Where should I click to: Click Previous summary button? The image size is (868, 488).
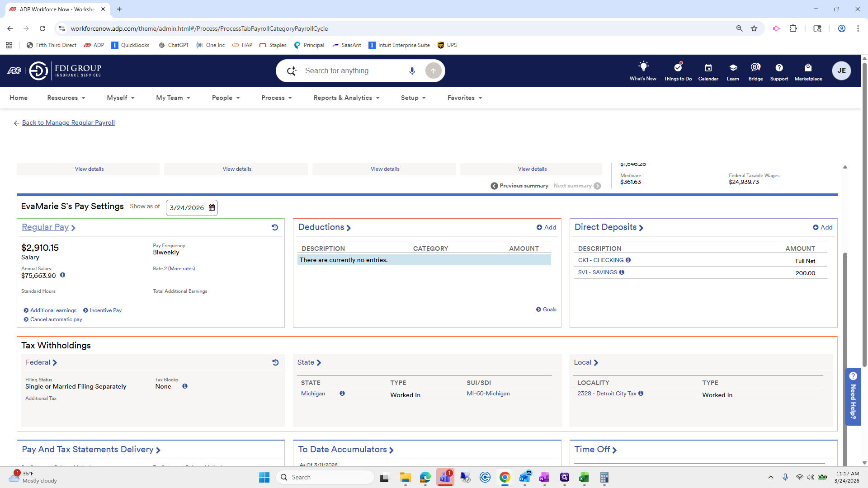tap(519, 186)
